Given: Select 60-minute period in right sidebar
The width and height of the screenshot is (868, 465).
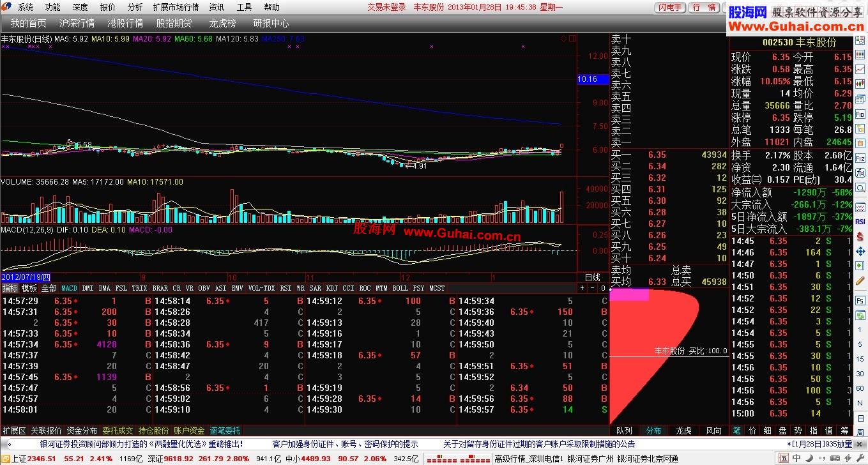Looking at the screenshot, I should click(x=860, y=388).
